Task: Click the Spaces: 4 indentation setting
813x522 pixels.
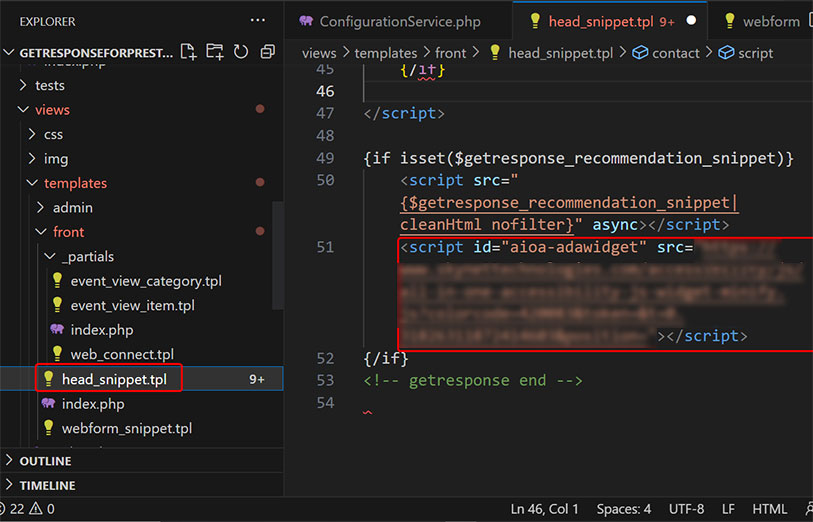Action: [624, 509]
